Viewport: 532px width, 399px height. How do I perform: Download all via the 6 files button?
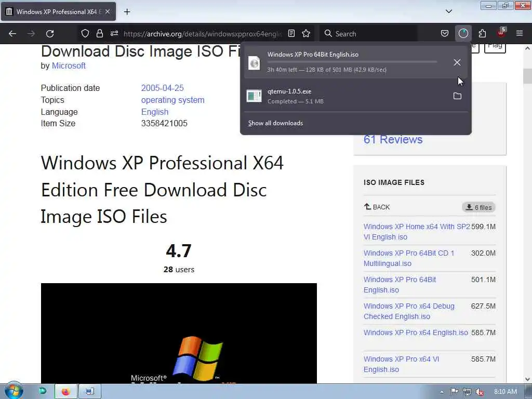(478, 207)
